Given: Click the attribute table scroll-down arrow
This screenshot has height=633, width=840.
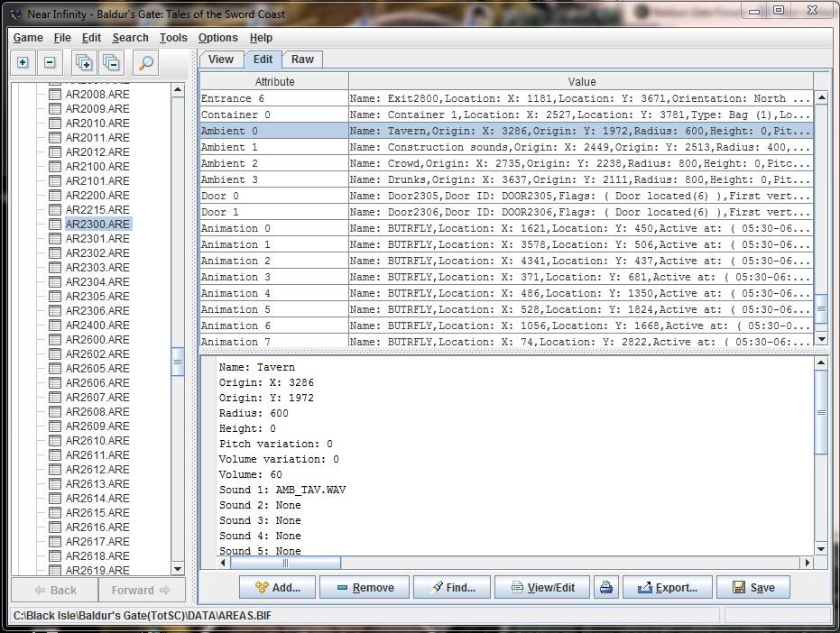Looking at the screenshot, I should 821,338.
